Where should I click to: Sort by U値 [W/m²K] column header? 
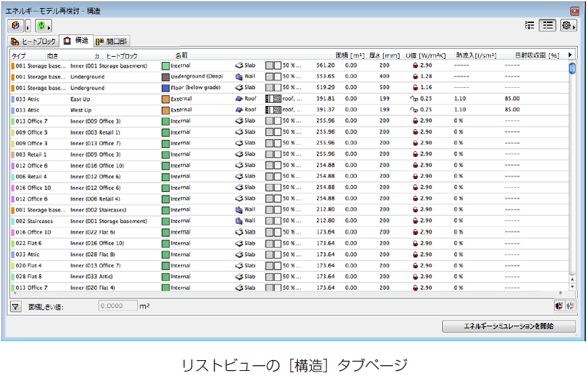425,55
